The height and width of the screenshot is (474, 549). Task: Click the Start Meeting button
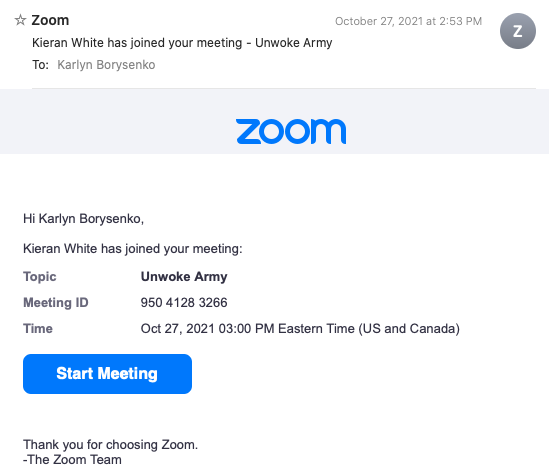pyautogui.click(x=107, y=374)
